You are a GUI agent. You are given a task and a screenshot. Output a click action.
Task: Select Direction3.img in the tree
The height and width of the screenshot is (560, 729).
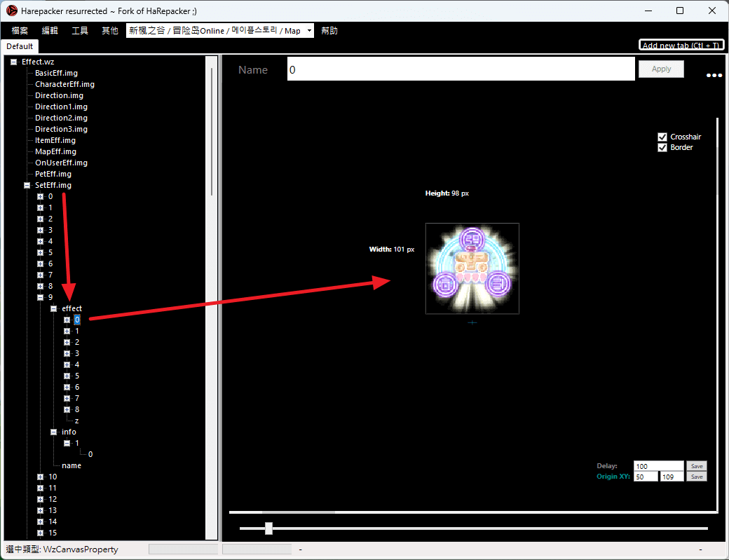[61, 129]
